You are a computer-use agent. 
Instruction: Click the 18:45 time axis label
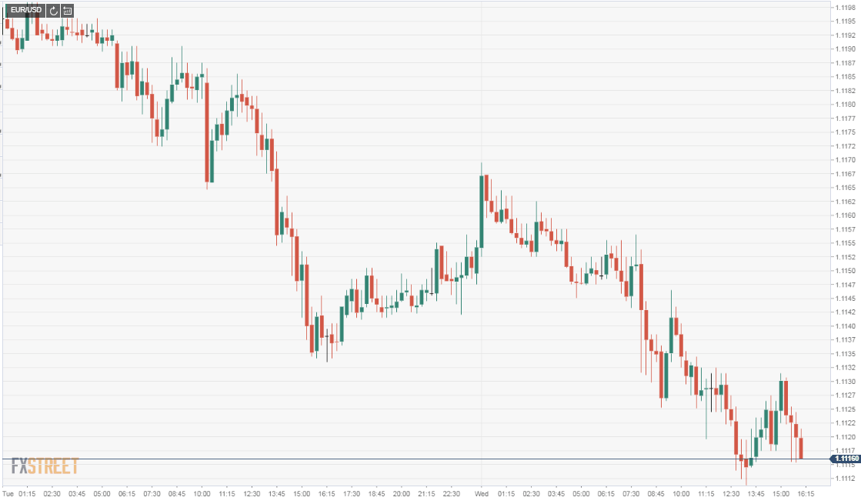pyautogui.click(x=377, y=493)
